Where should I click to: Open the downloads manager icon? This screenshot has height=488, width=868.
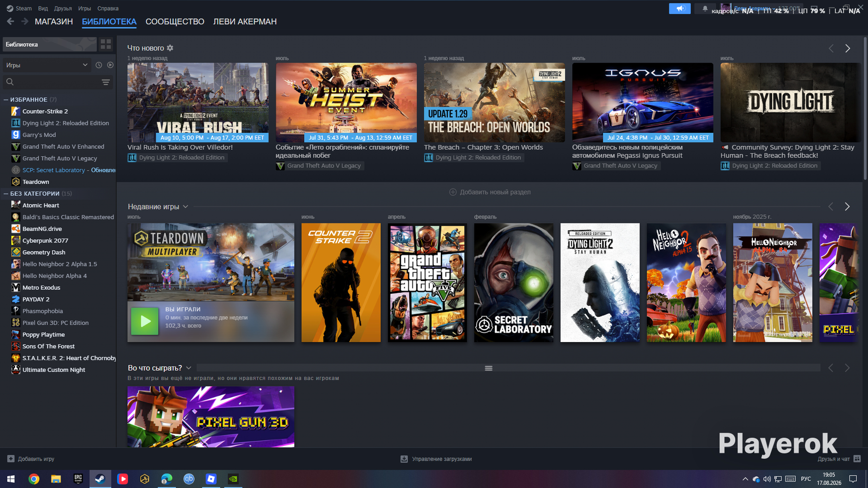coord(404,459)
